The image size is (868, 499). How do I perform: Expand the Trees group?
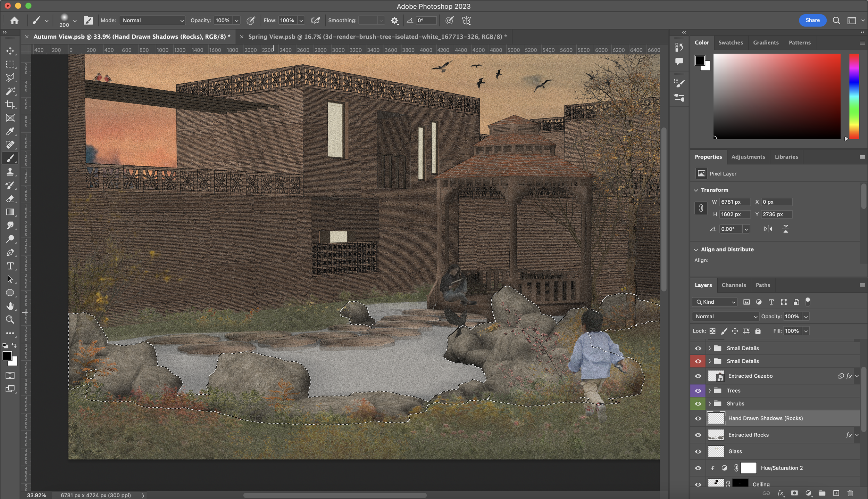709,391
